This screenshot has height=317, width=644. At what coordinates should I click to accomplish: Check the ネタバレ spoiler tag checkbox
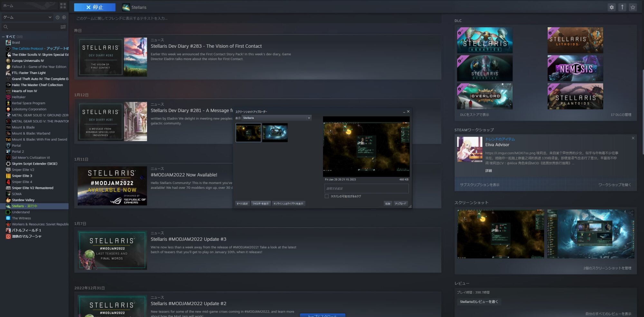(327, 196)
